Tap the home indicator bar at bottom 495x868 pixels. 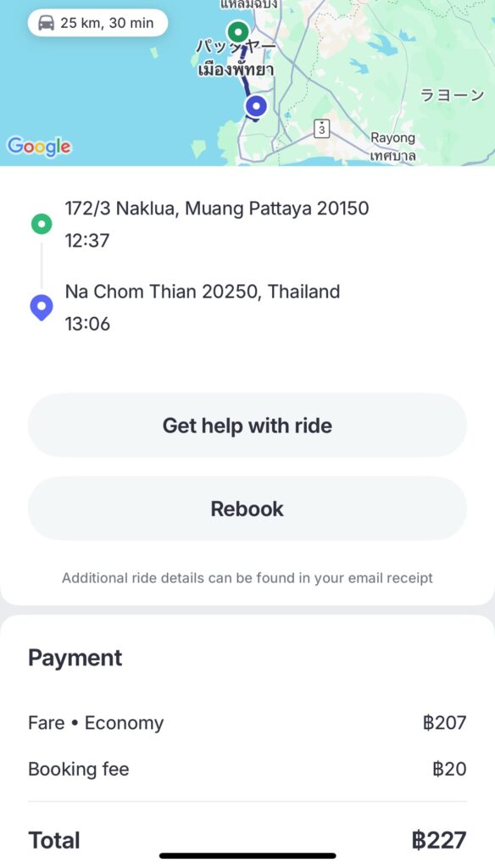pyautogui.click(x=247, y=856)
